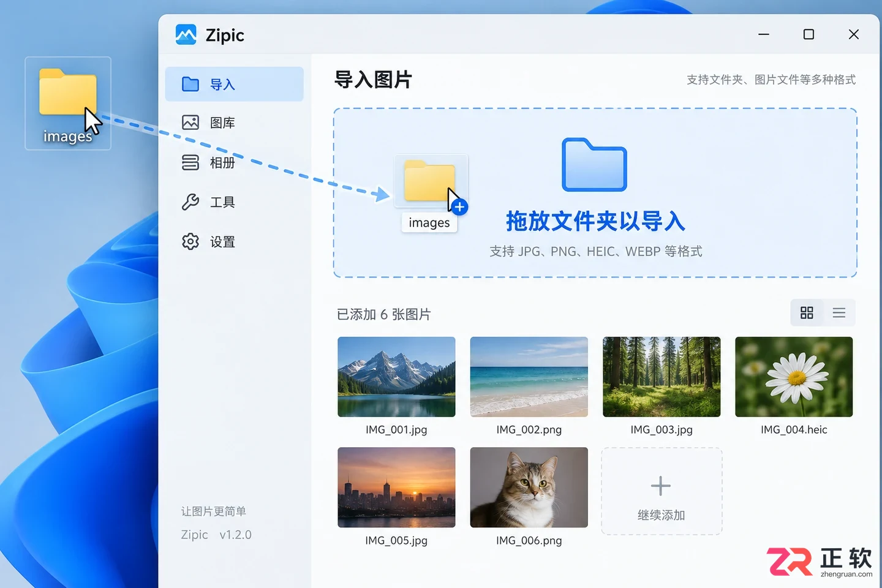This screenshot has width=882, height=588.
Task: Click the picture icon beside 图库
Action: (x=190, y=123)
